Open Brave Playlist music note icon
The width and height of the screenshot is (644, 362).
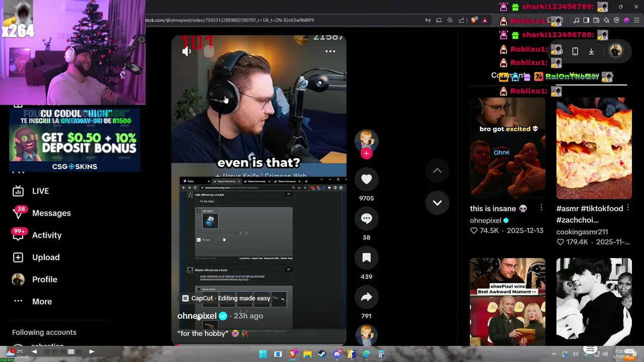(x=576, y=20)
